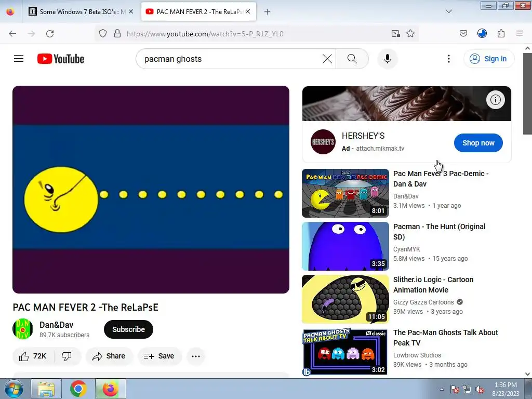The width and height of the screenshot is (532, 399).
Task: Click the Firefox forward arrow
Action: (31, 34)
